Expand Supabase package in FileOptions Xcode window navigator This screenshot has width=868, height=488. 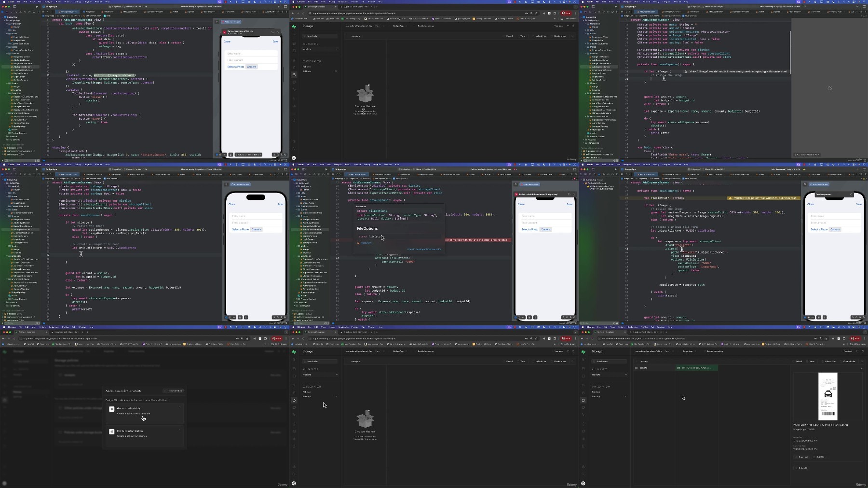292,314
